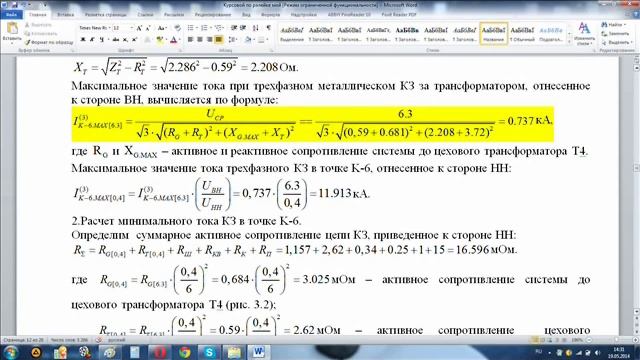640x360 pixels.
Task: Click Format Painter (Формат по образцу)
Action: (49, 42)
